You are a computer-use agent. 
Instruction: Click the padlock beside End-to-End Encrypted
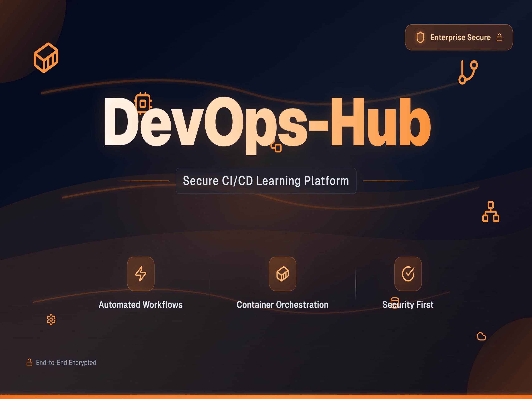pos(29,362)
